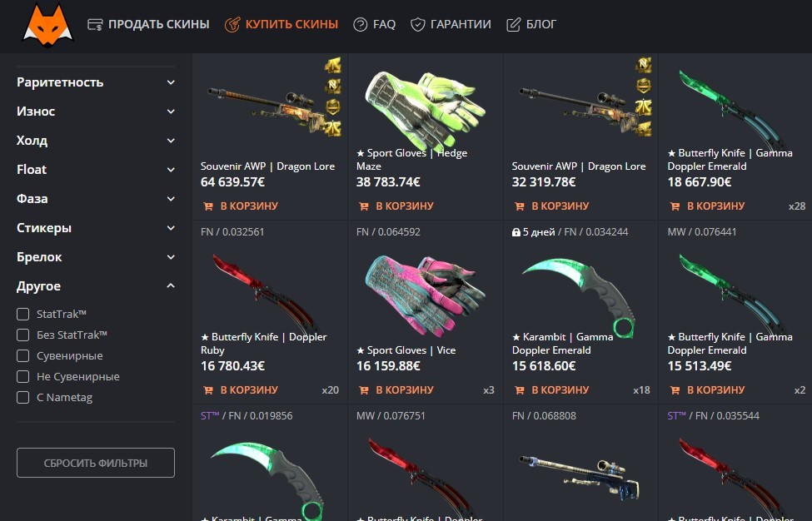Add 64 639.57€ Dragon Lore to cart
Screen dimensions: 812x521
pyautogui.click(x=241, y=206)
